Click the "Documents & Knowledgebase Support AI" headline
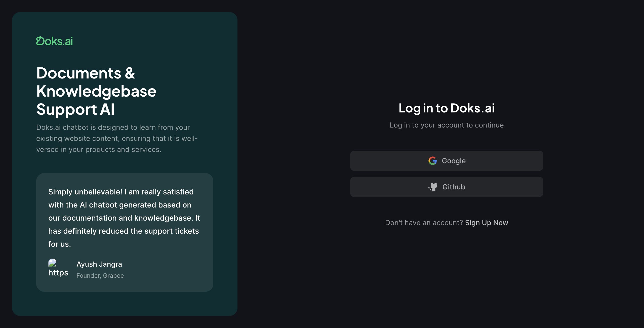The height and width of the screenshot is (328, 644). [x=96, y=91]
